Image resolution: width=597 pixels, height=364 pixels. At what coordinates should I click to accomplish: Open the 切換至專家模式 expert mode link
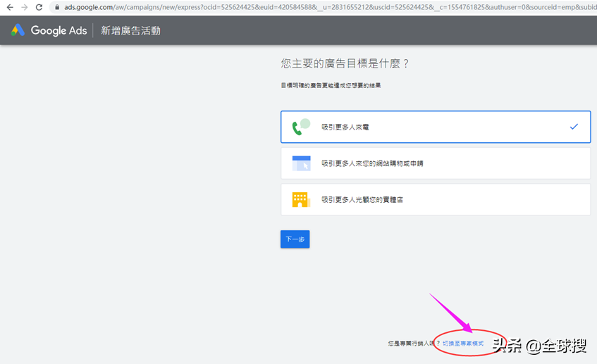(x=463, y=344)
